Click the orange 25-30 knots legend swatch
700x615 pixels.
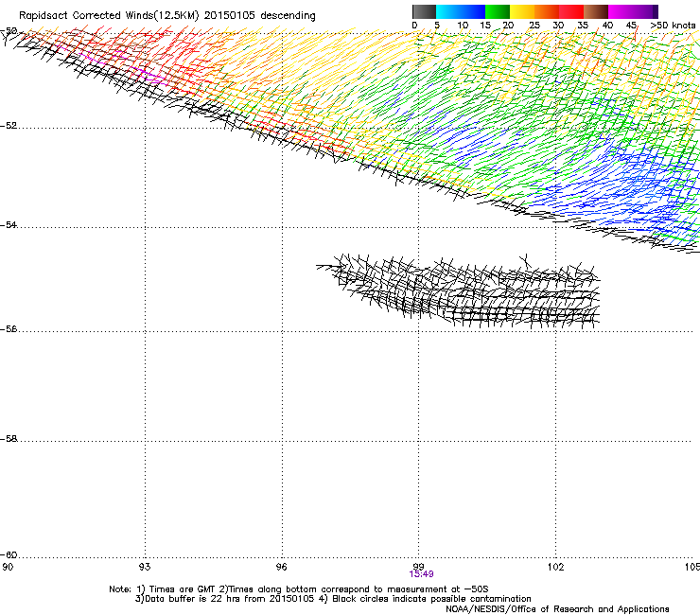pos(547,11)
